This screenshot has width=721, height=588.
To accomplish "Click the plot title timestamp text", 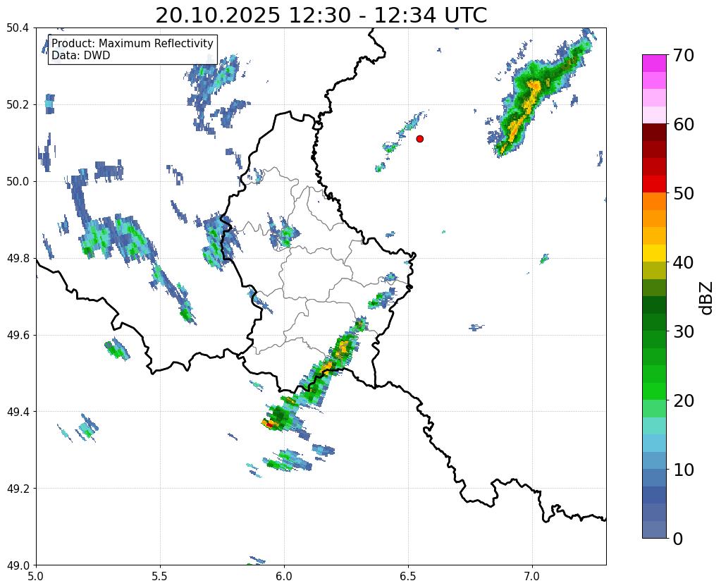I will (321, 16).
